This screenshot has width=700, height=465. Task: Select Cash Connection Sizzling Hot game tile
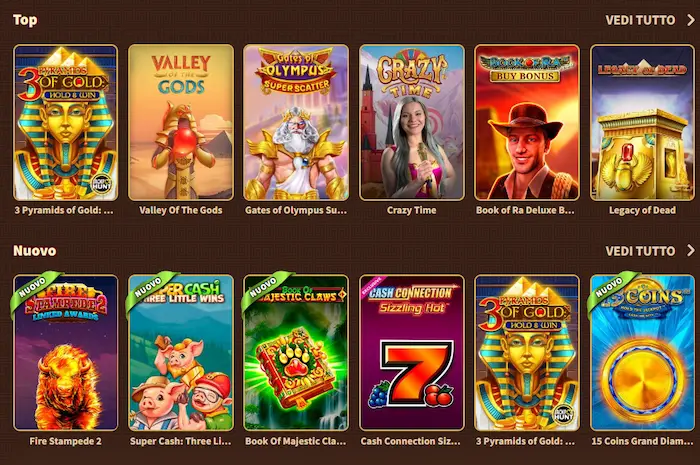tap(412, 353)
